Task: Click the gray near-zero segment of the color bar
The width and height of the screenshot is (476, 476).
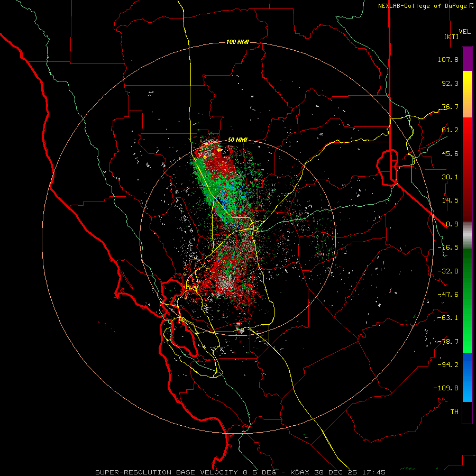Action: pyautogui.click(x=467, y=235)
